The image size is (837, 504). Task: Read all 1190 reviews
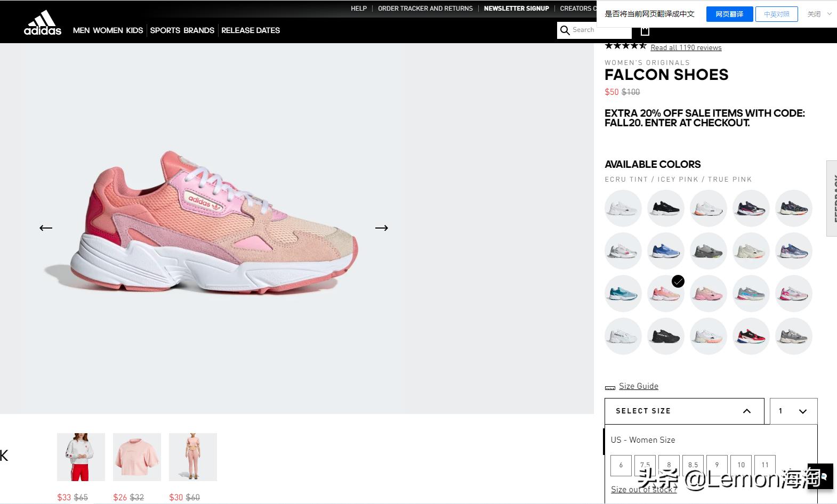click(686, 47)
